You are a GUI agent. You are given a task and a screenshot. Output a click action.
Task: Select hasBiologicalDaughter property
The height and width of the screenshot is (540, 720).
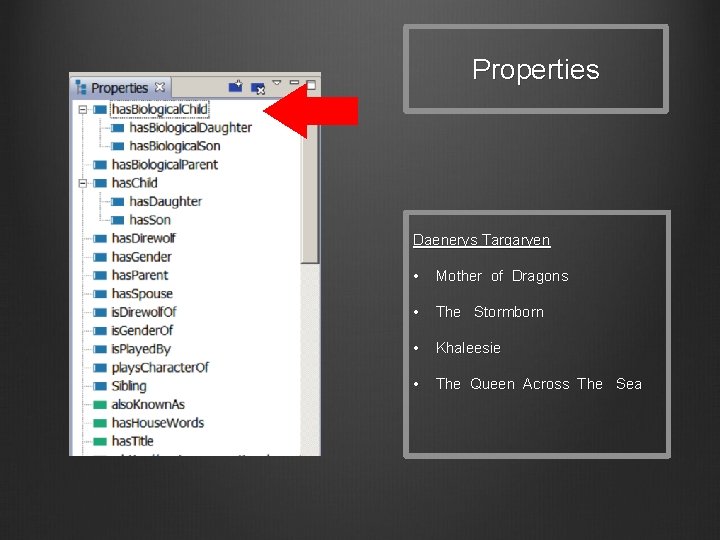coord(191,128)
